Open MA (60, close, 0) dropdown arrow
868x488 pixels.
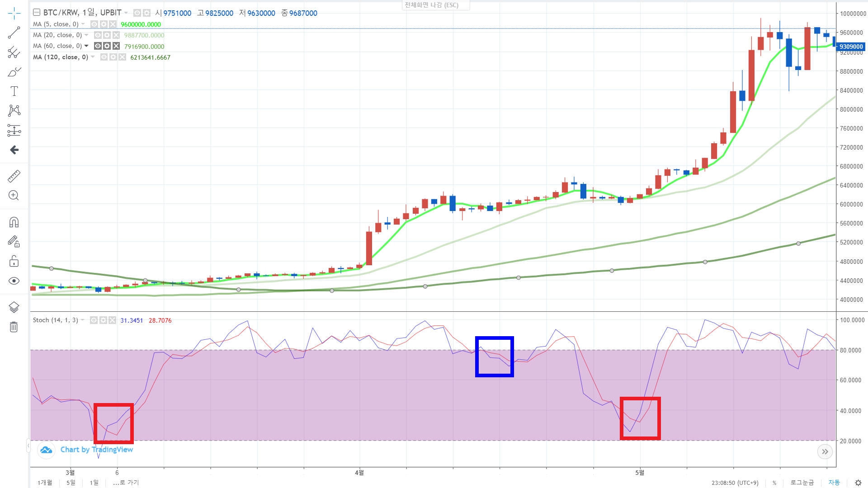(x=86, y=46)
